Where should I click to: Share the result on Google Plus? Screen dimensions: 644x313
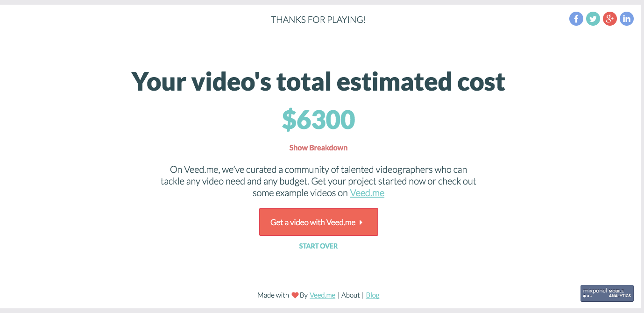pyautogui.click(x=610, y=19)
